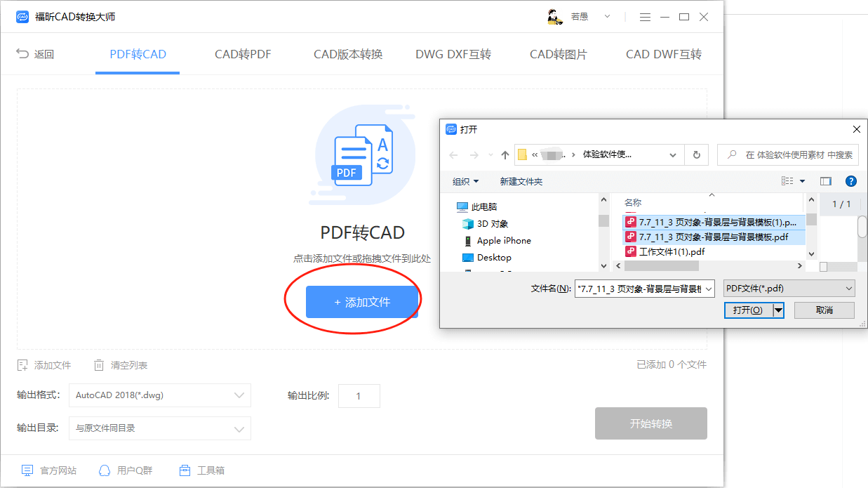Image resolution: width=868 pixels, height=488 pixels.
Task: Open the 输出格式 AutoCAD 2018 dropdown
Action: (x=160, y=395)
